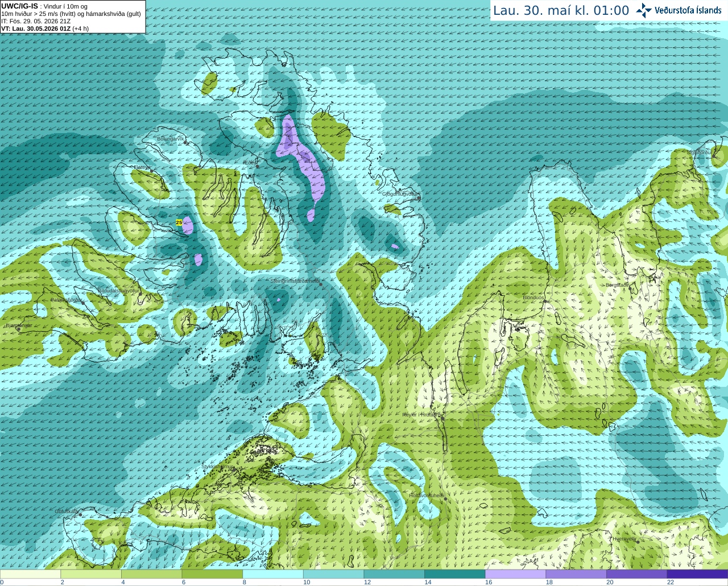Click the UWC/IG-IS model info box
Screen dimensions: 728x586
point(73,16)
